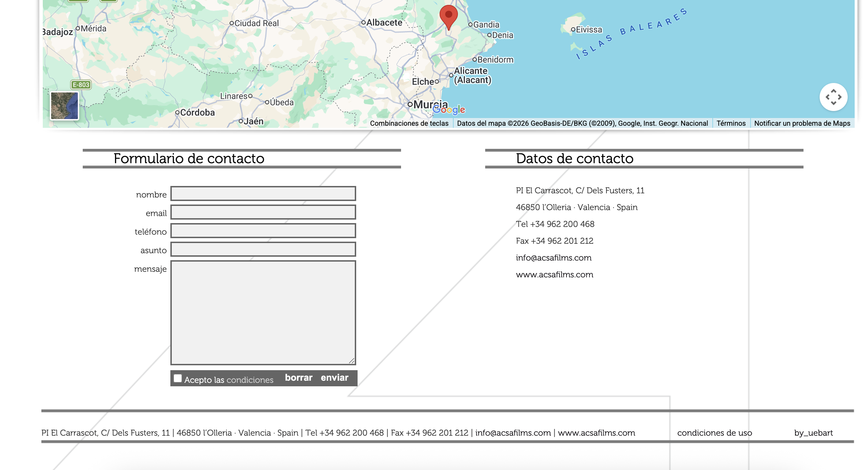868x470 pixels.
Task: Click the mensaje textarea resize handle
Action: click(x=352, y=361)
